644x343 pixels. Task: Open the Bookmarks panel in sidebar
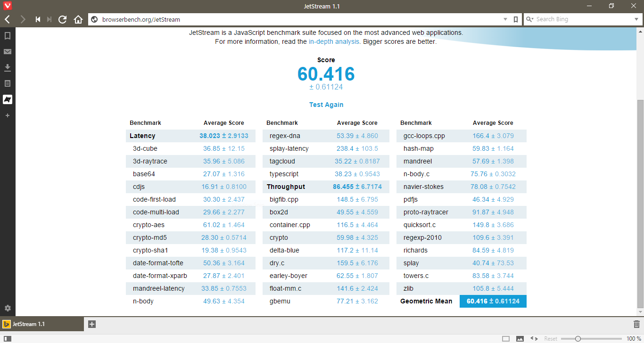(x=8, y=36)
